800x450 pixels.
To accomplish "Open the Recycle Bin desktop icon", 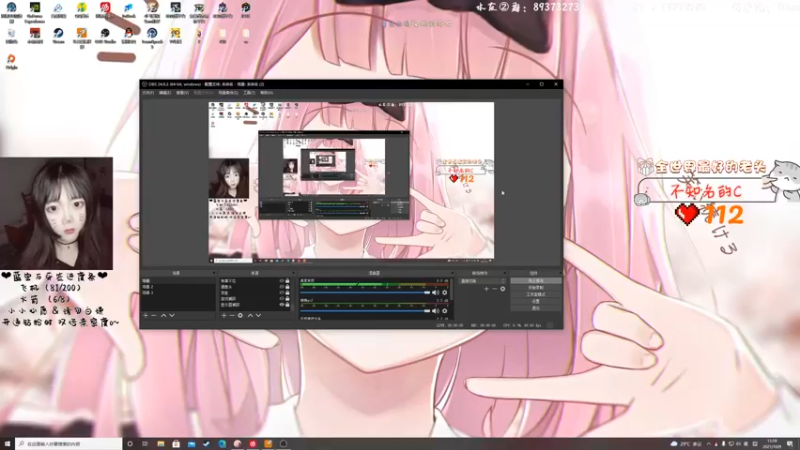I will coord(11,35).
